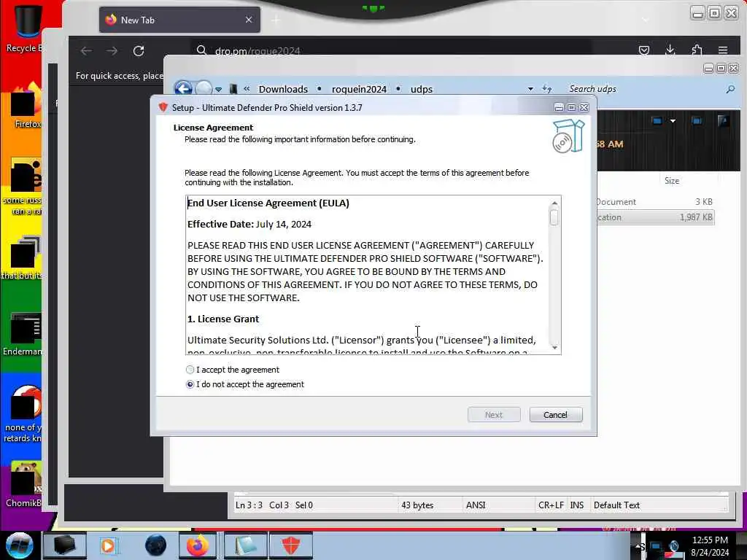Select the New Tab tab in Firefox

(x=179, y=20)
